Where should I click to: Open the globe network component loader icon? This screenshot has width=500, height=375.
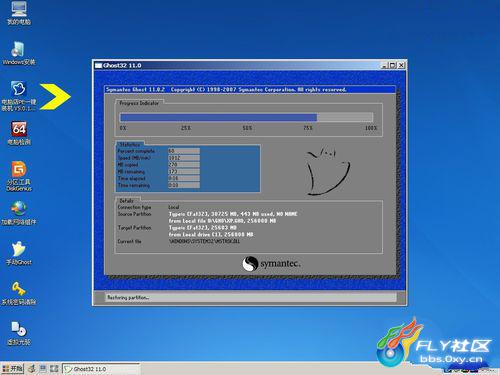tap(19, 213)
